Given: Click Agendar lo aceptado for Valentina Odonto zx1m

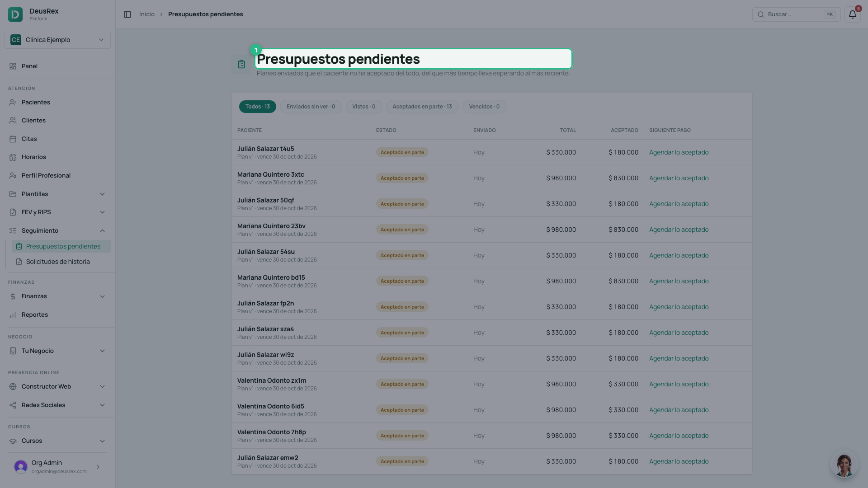Looking at the screenshot, I should (679, 384).
